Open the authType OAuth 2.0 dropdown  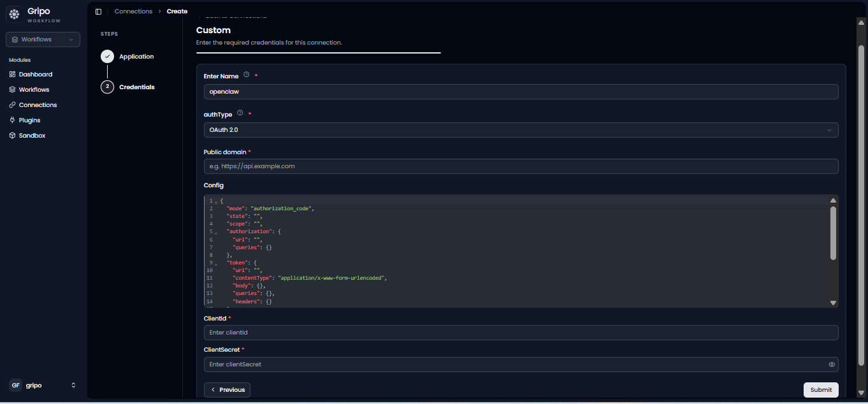(521, 130)
